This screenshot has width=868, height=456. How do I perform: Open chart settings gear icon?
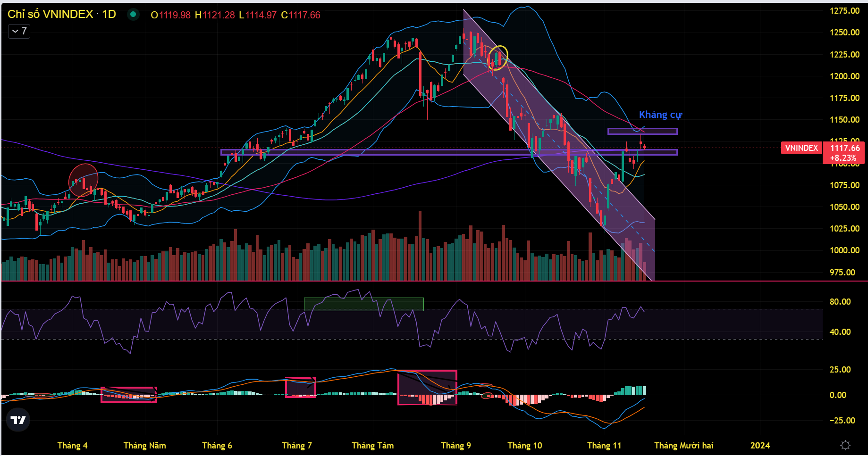[845, 445]
